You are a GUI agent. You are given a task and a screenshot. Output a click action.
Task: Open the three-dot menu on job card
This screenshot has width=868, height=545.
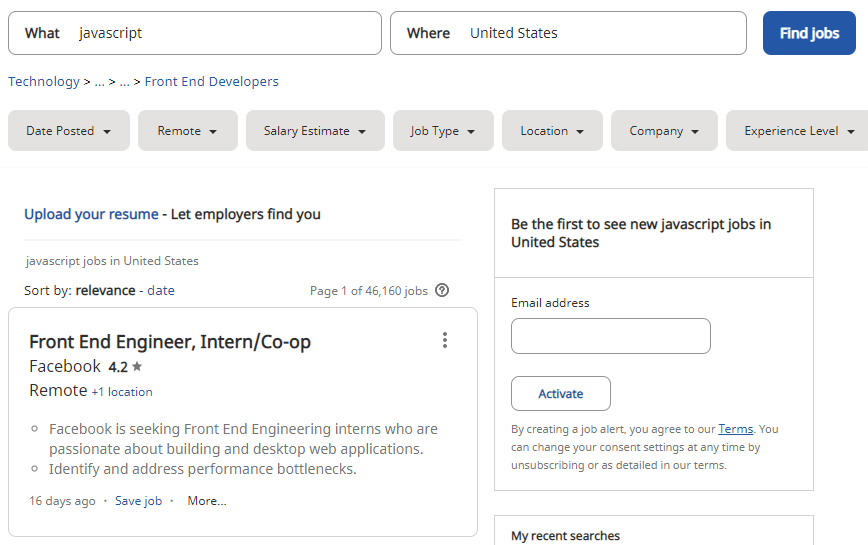[x=445, y=340]
